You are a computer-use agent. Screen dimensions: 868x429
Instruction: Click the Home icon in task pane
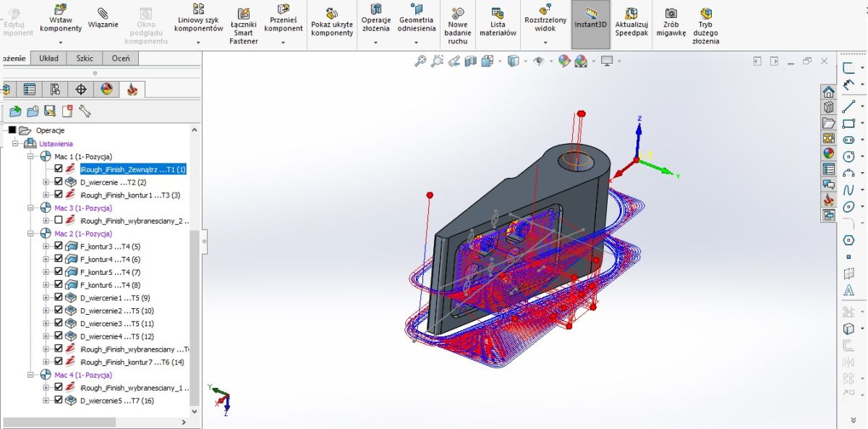coord(828,92)
